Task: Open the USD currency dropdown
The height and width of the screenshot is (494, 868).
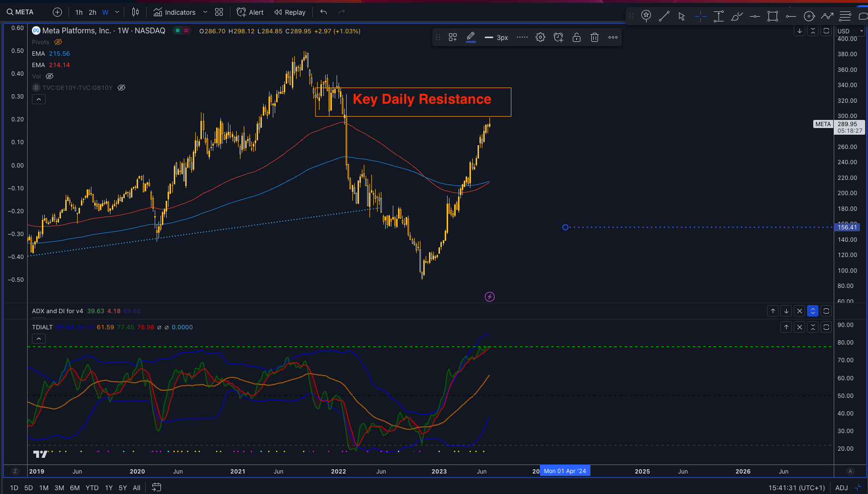Action: [850, 31]
